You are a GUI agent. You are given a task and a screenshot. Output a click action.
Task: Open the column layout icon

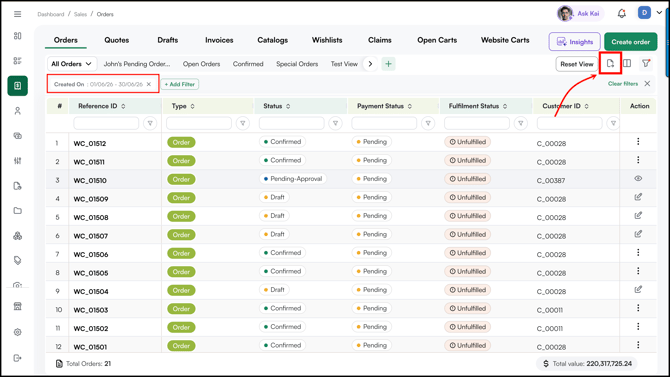627,64
